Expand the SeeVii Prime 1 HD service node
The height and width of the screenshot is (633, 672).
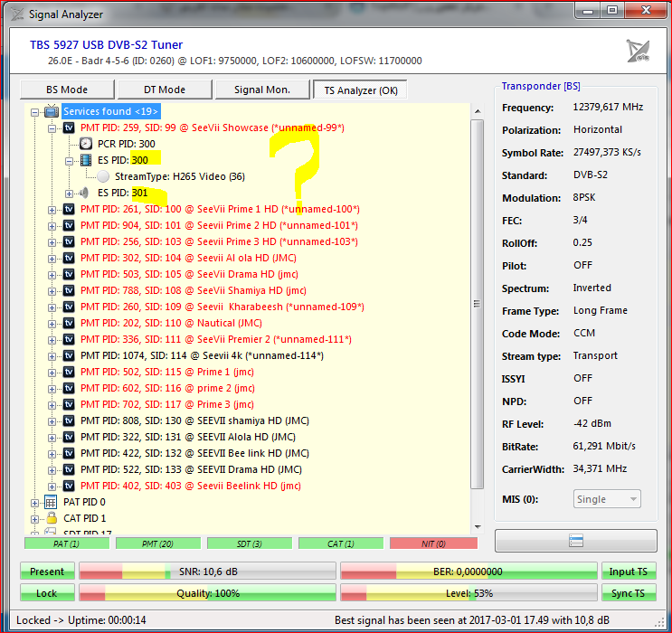coord(52,209)
